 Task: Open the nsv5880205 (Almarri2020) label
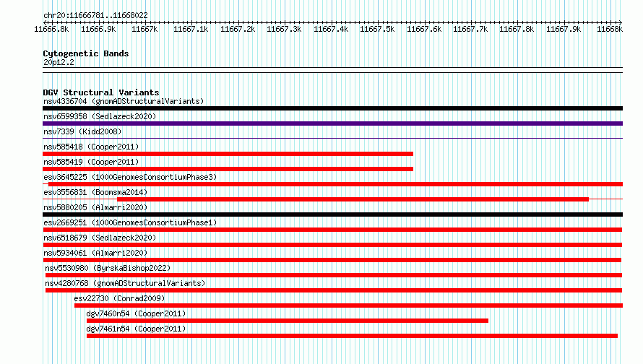(x=95, y=207)
